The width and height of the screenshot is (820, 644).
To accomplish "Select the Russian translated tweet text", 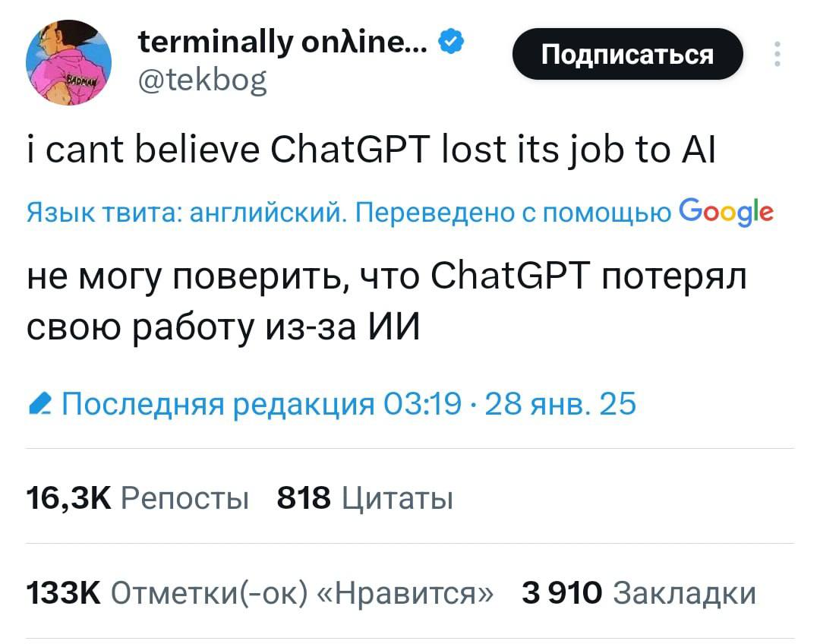I will (386, 302).
